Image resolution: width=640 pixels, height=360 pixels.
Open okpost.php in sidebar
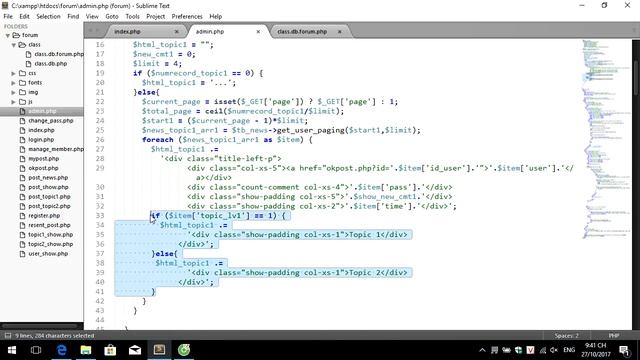[x=43, y=168]
